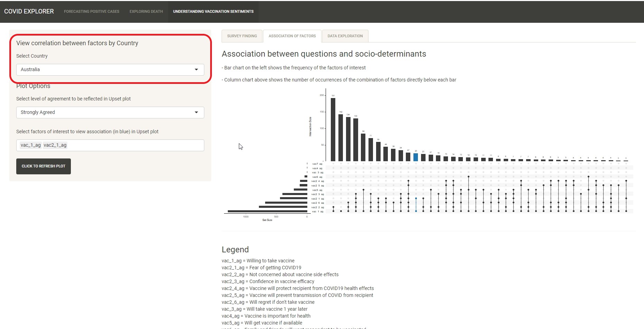Click the second tallest bar in column chart
This screenshot has height=329, width=644.
pyautogui.click(x=340, y=137)
